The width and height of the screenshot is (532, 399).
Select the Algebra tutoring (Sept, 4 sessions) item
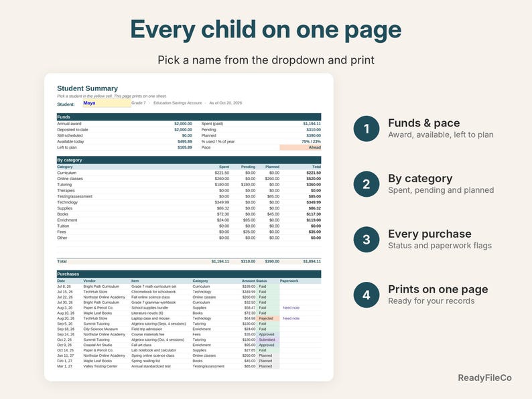pyautogui.click(x=159, y=324)
